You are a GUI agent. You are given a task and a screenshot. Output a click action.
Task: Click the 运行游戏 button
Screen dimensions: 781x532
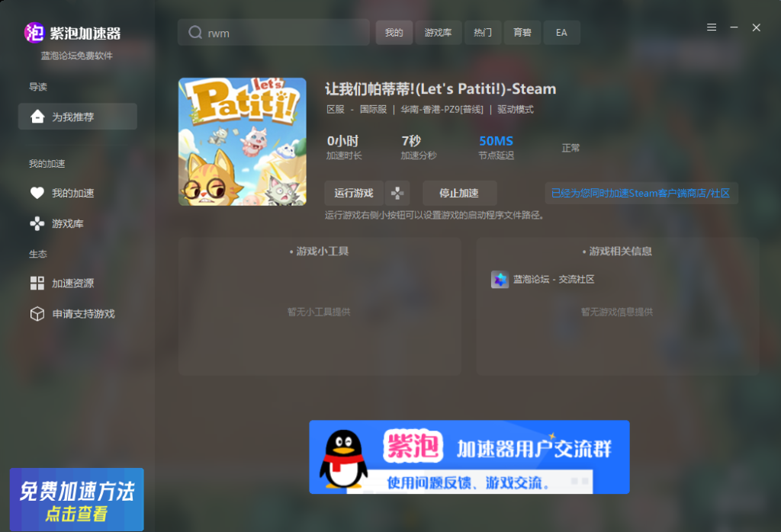click(354, 193)
